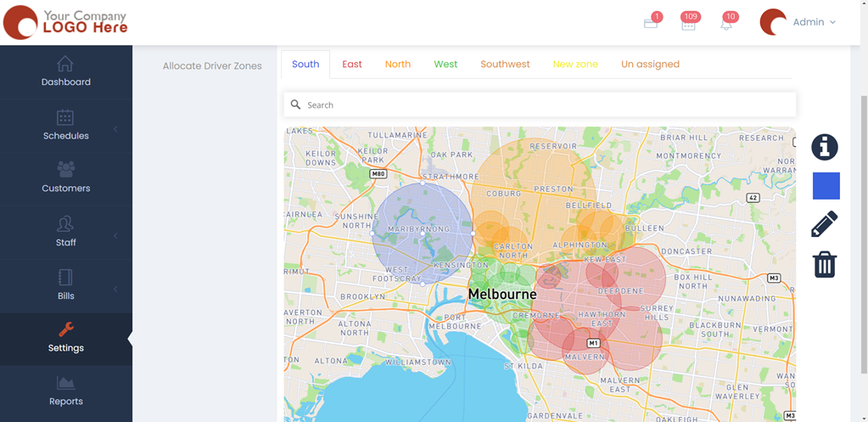The height and width of the screenshot is (422, 868).
Task: Click the card icon with badge 1
Action: 651,24
